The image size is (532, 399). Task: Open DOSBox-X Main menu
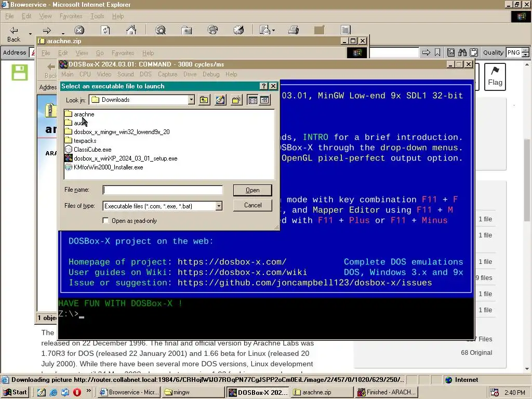(x=67, y=74)
